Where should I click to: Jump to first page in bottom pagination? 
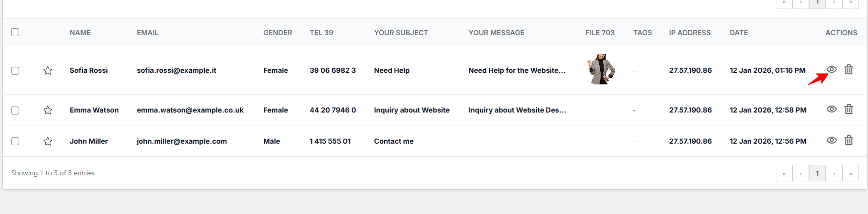pyautogui.click(x=784, y=173)
